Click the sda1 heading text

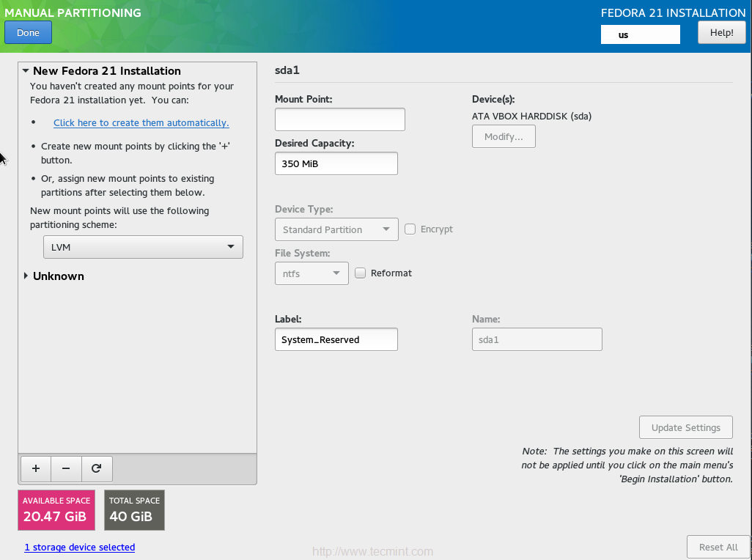pyautogui.click(x=287, y=70)
